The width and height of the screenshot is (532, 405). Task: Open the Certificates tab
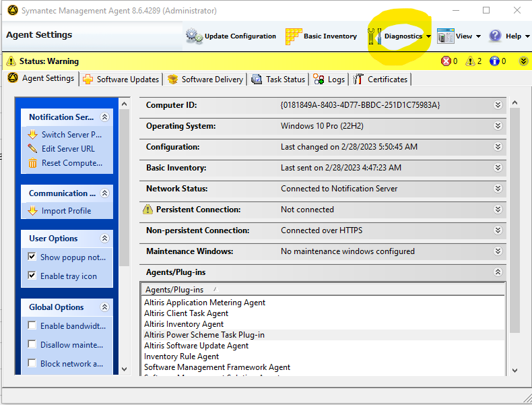[381, 80]
